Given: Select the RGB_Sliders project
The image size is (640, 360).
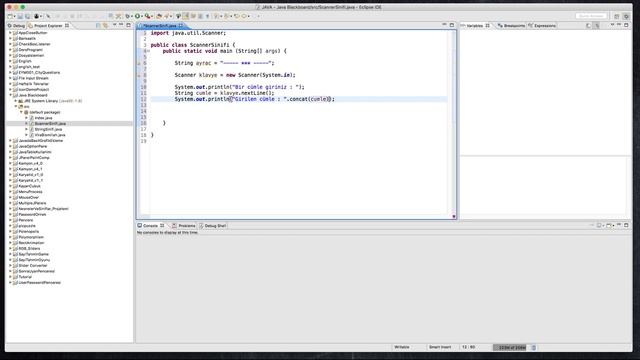Looking at the screenshot, I should point(29,249).
